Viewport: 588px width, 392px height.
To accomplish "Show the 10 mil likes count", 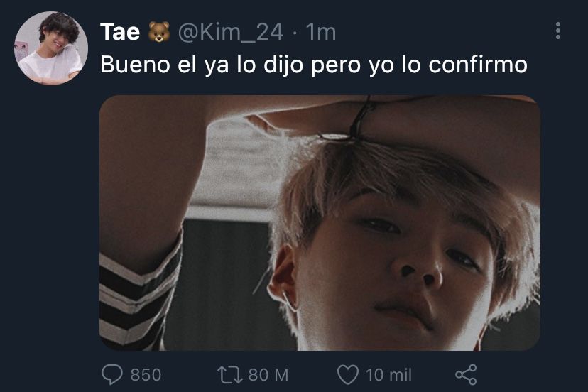I will pos(389,375).
